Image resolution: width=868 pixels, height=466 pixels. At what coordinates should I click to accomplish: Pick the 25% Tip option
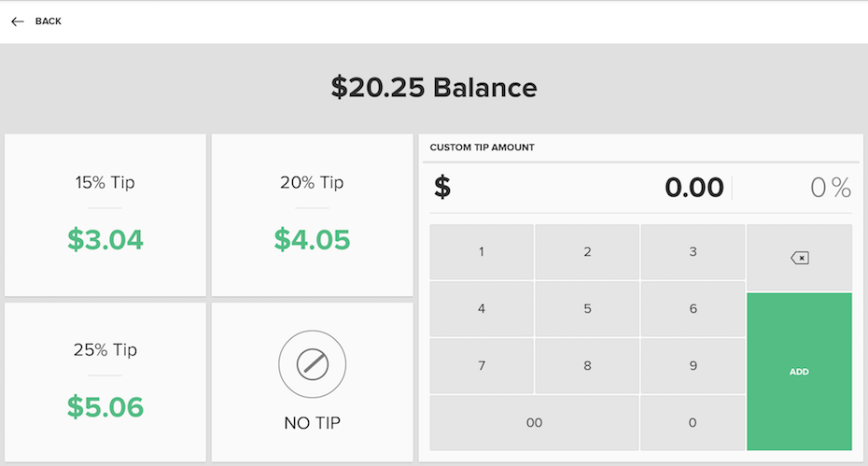tap(105, 382)
